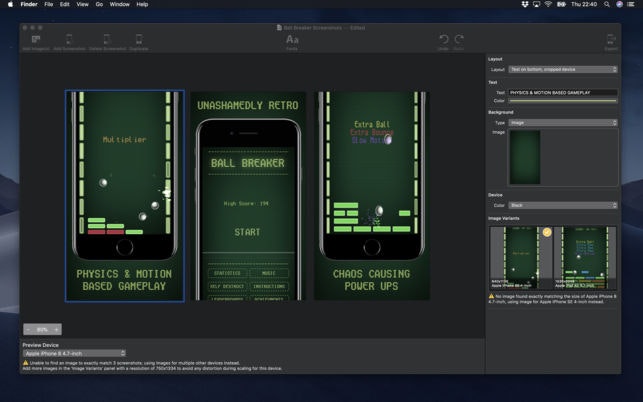The image size is (643, 402).
Task: Click the Delete Screenshot toolbar icon
Action: tap(107, 40)
